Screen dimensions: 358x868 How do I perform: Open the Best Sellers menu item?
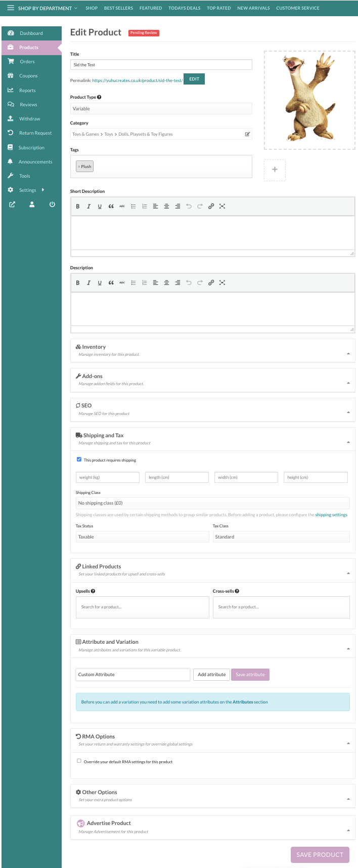tap(118, 8)
